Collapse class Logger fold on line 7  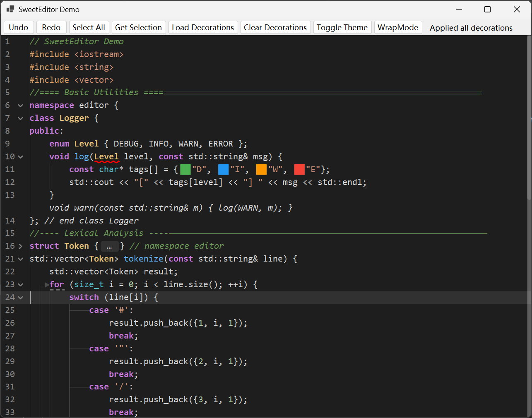tap(20, 118)
